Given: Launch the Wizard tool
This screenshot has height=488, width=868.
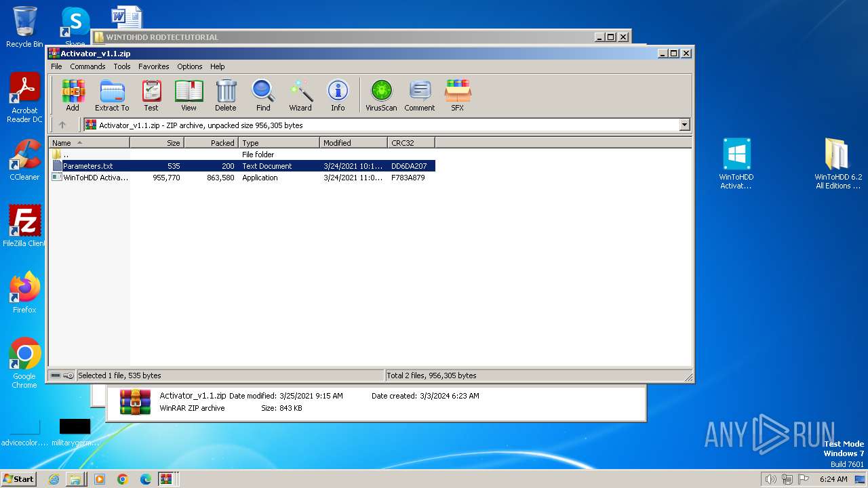Looking at the screenshot, I should (x=300, y=95).
